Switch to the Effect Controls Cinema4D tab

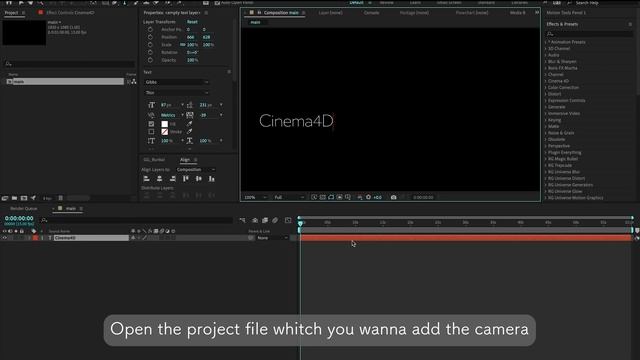point(70,13)
